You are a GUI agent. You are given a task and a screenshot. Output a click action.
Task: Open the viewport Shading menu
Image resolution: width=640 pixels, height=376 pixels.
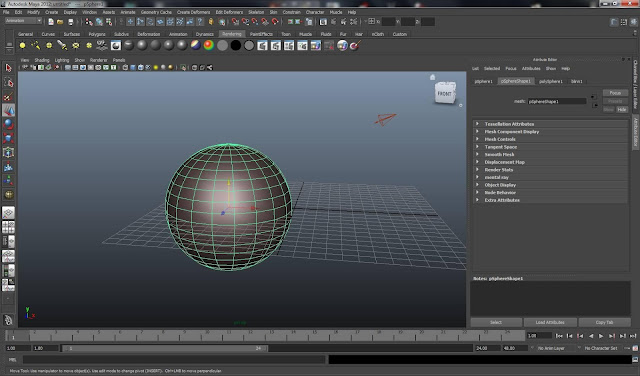coord(42,60)
